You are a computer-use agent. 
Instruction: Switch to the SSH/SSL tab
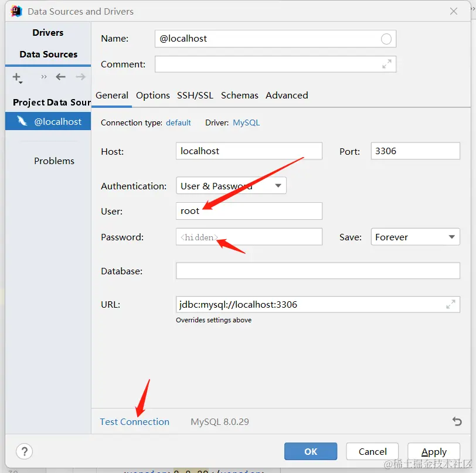[195, 96]
